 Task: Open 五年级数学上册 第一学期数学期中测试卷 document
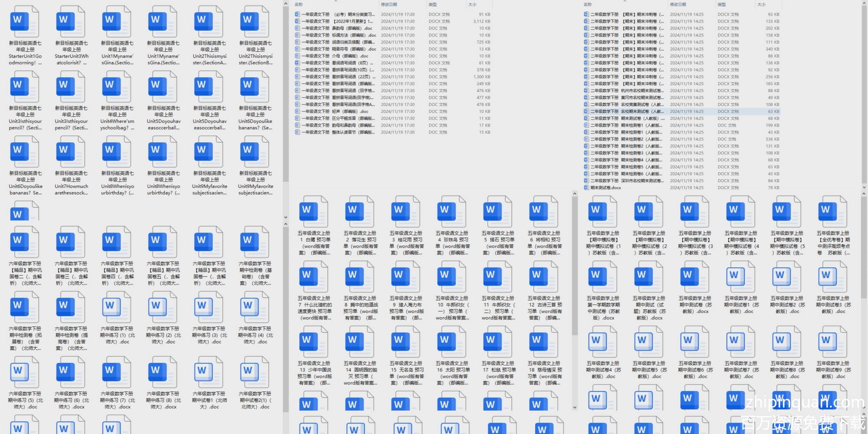[603, 277]
